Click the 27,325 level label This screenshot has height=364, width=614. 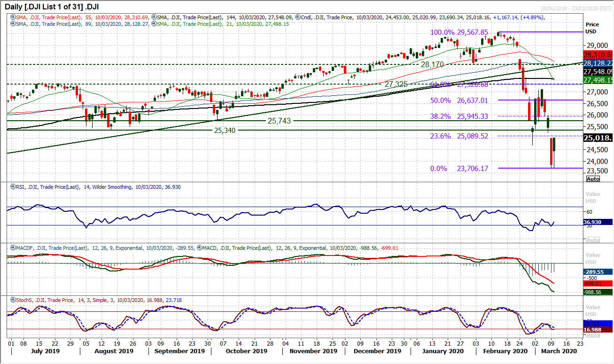point(396,84)
